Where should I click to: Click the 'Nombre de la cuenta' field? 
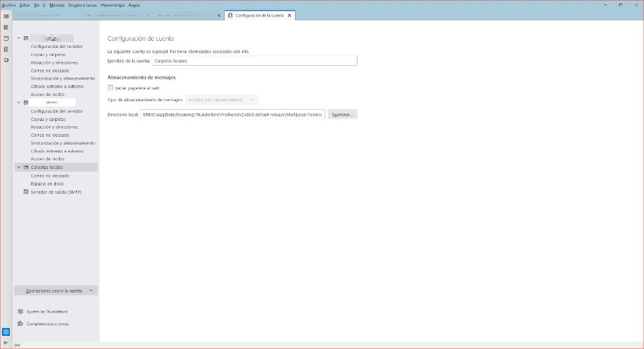pos(254,60)
